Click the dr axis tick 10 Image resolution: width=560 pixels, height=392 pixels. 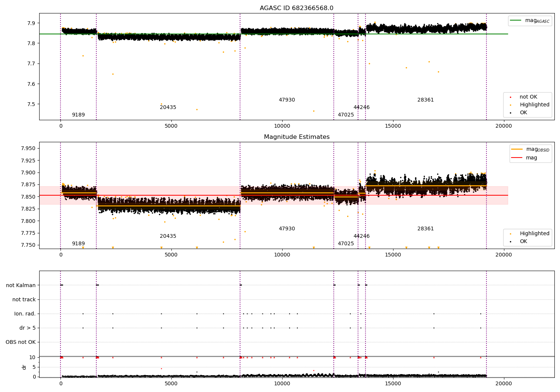pyautogui.click(x=32, y=358)
